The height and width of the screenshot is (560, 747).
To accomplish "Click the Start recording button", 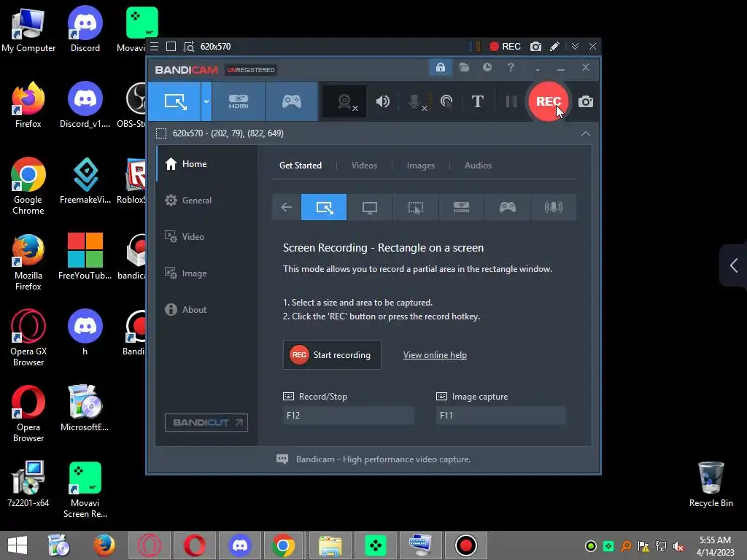I will 332,355.
